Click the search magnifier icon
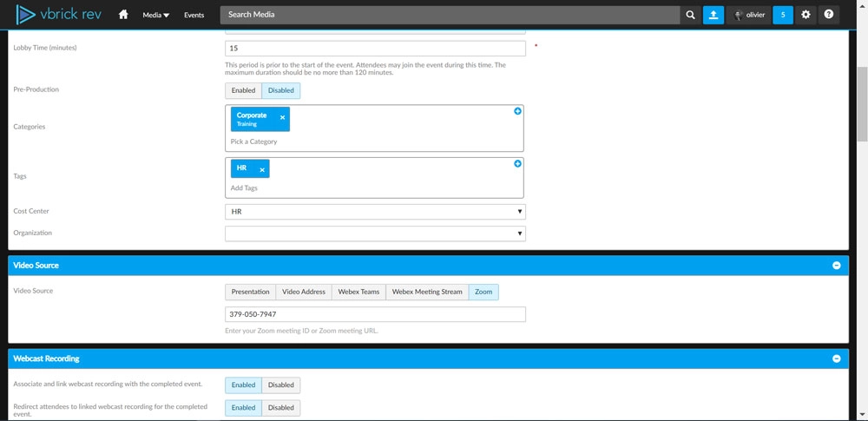The width and height of the screenshot is (868, 421). (x=690, y=15)
